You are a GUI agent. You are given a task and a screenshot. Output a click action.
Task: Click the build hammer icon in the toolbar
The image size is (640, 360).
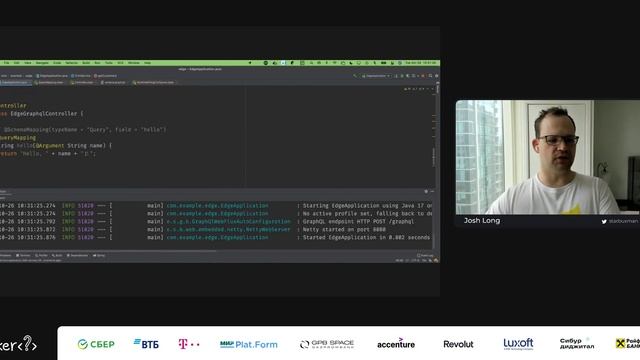coord(355,76)
